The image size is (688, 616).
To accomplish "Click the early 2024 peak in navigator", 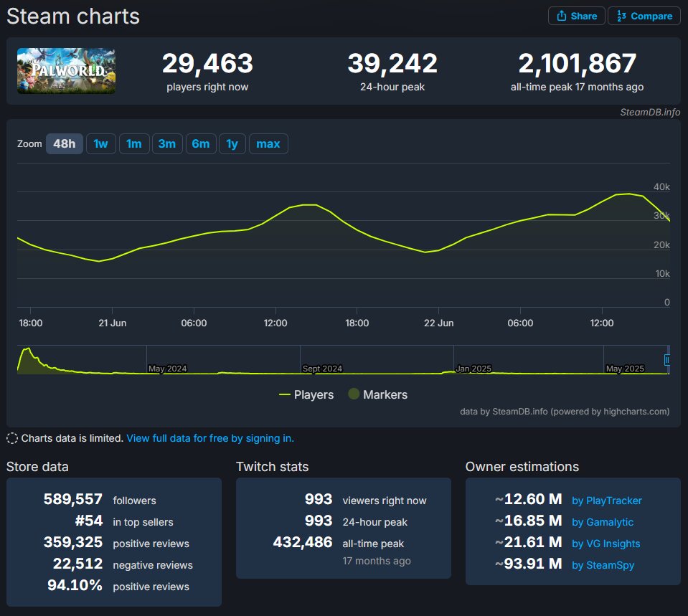I will 28,351.
